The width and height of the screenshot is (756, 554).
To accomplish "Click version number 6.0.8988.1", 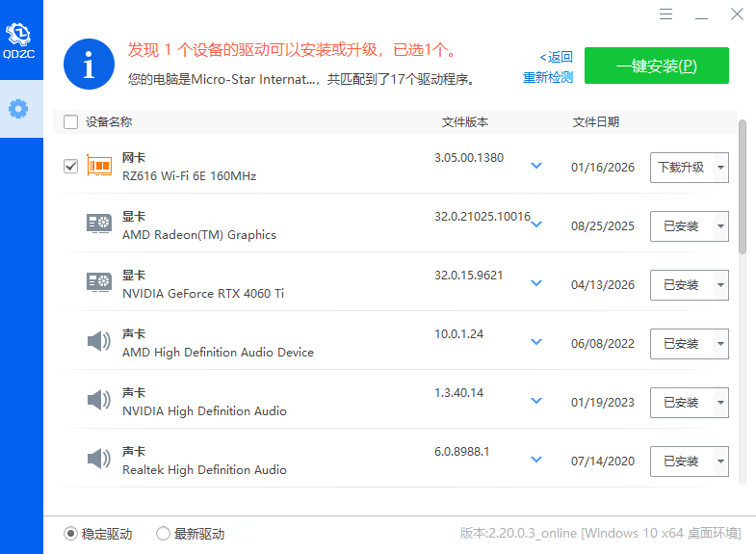I will 461,452.
